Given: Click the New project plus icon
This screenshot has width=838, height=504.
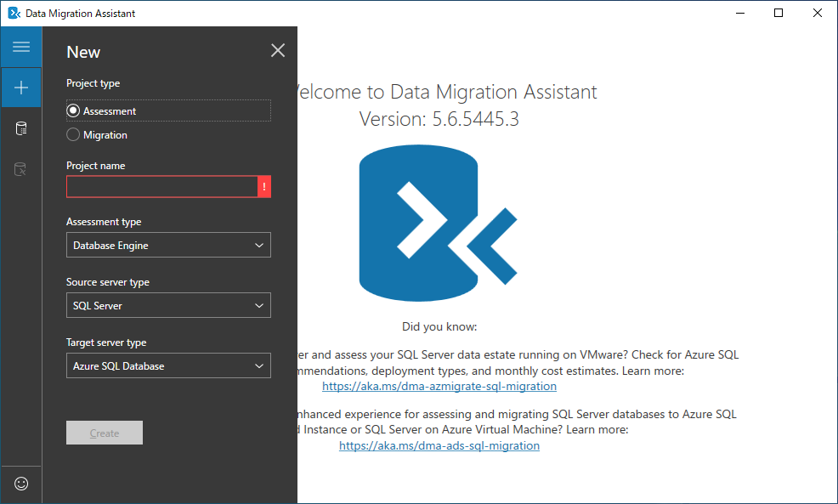Looking at the screenshot, I should point(21,88).
